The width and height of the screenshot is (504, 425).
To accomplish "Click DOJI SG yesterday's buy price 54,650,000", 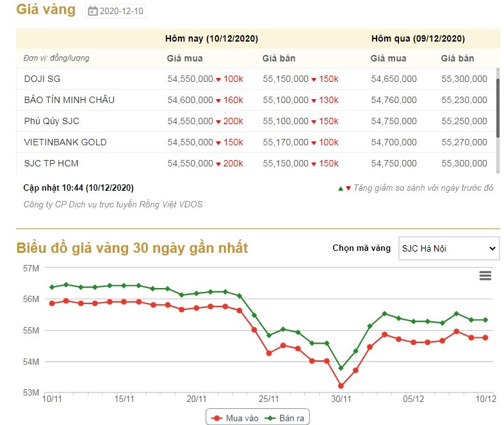I will 394,79.
